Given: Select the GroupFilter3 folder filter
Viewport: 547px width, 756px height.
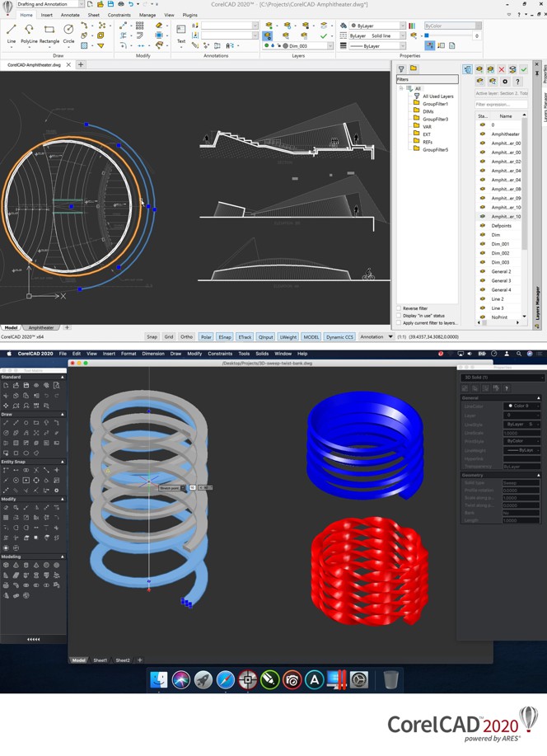Looking at the screenshot, I should click(x=435, y=120).
